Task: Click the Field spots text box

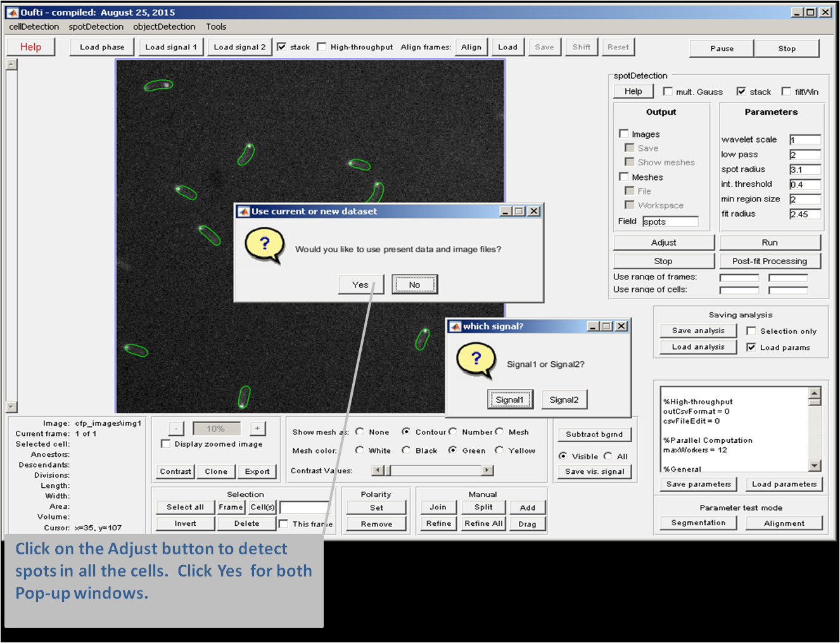Action: pos(670,222)
